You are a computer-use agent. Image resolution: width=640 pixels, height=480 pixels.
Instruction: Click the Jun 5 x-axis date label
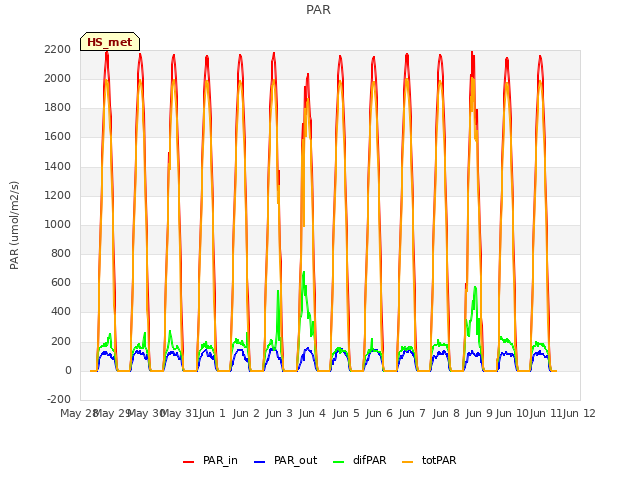tap(346, 414)
